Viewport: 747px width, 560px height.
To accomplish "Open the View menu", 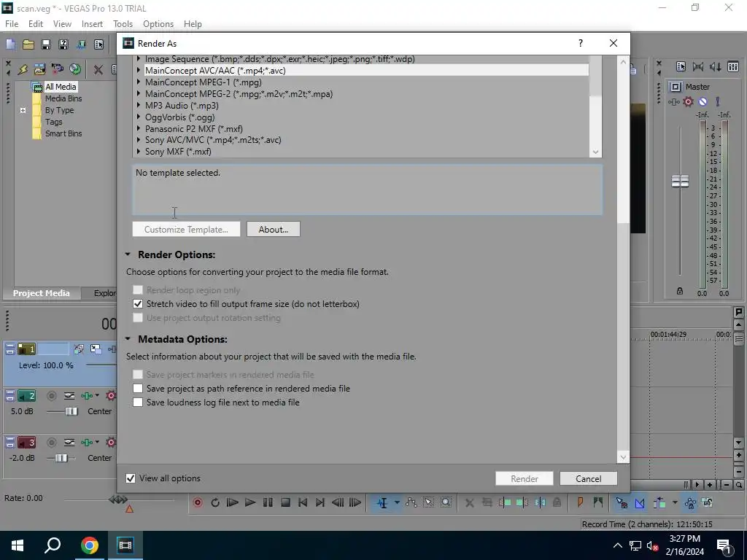I will (x=62, y=24).
